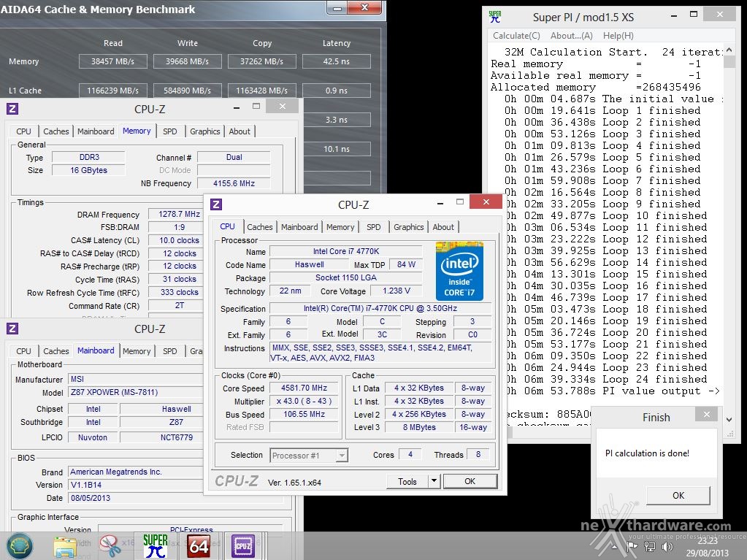Click the Tools button in CPU-Z

407,481
